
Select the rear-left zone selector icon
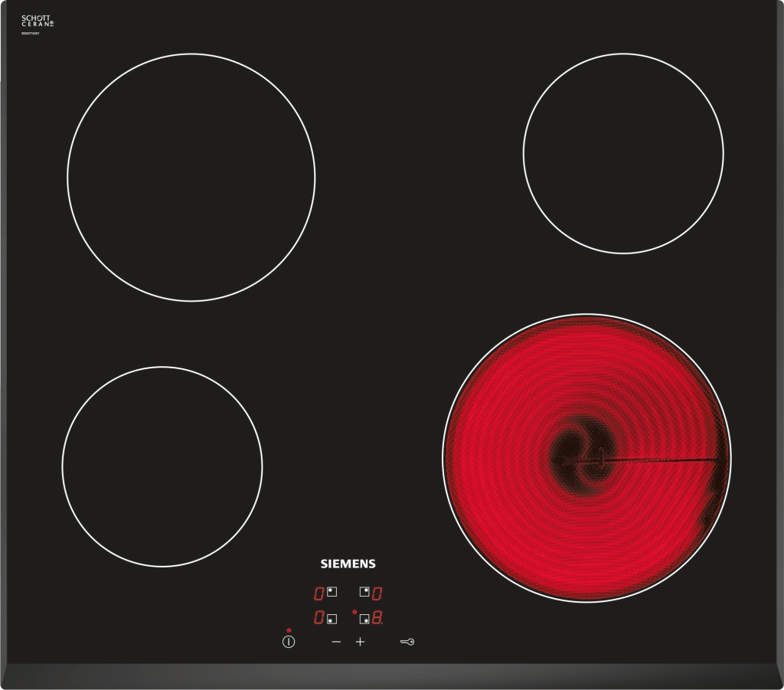[x=332, y=592]
